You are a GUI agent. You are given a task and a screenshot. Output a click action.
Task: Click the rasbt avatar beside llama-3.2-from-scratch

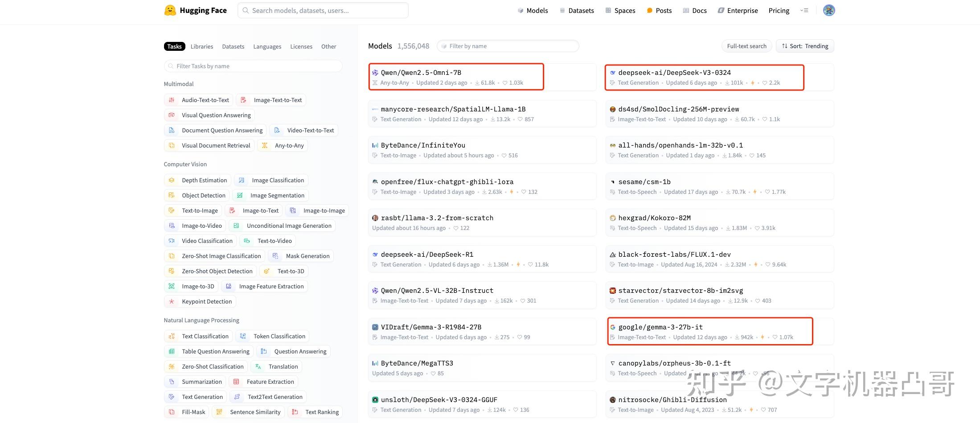click(x=375, y=218)
